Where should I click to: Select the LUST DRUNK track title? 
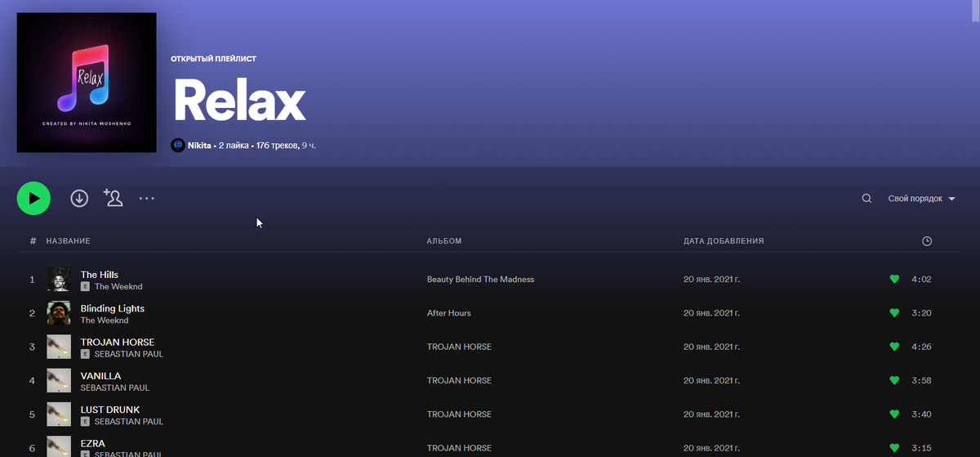110,410
